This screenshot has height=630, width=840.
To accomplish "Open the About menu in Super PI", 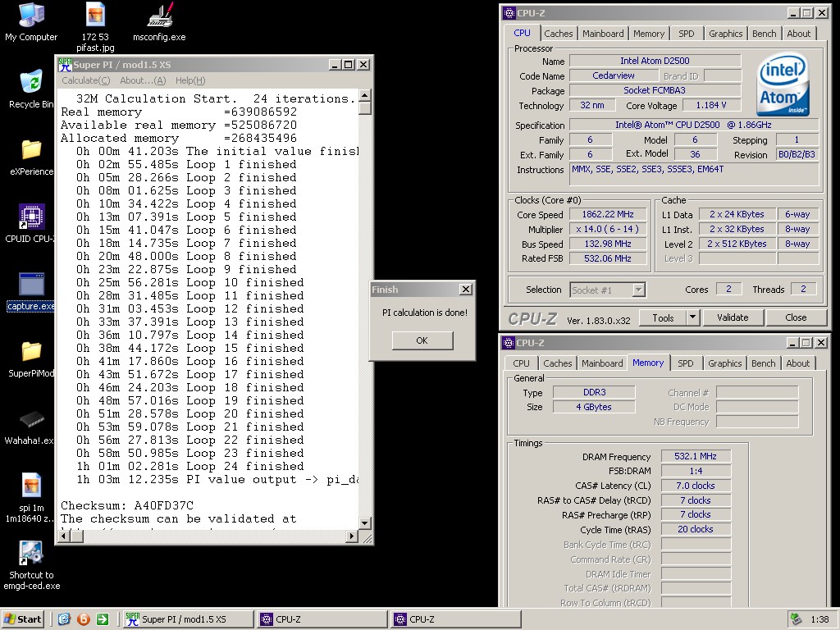I will pos(143,80).
